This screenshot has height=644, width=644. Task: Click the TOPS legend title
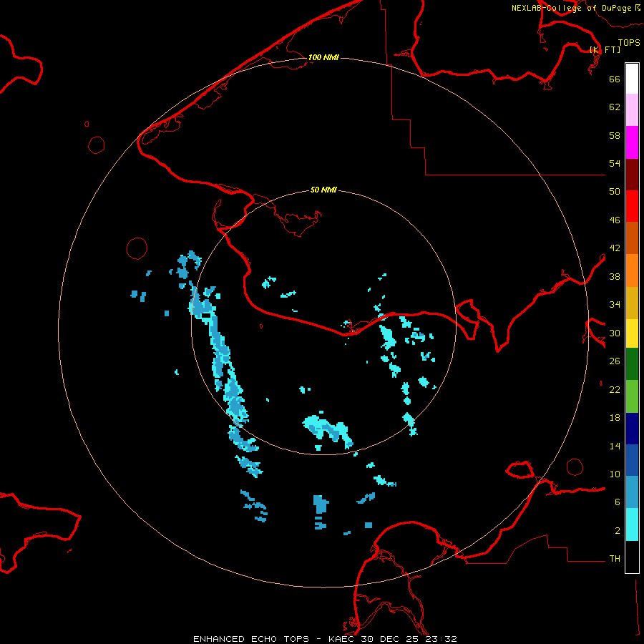pyautogui.click(x=629, y=42)
